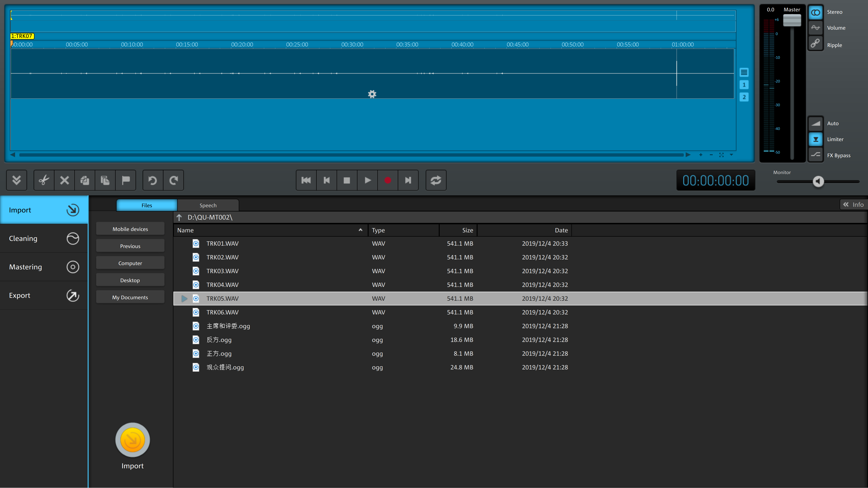The width and height of the screenshot is (868, 488).
Task: Open track settings gear icon
Action: click(x=372, y=94)
